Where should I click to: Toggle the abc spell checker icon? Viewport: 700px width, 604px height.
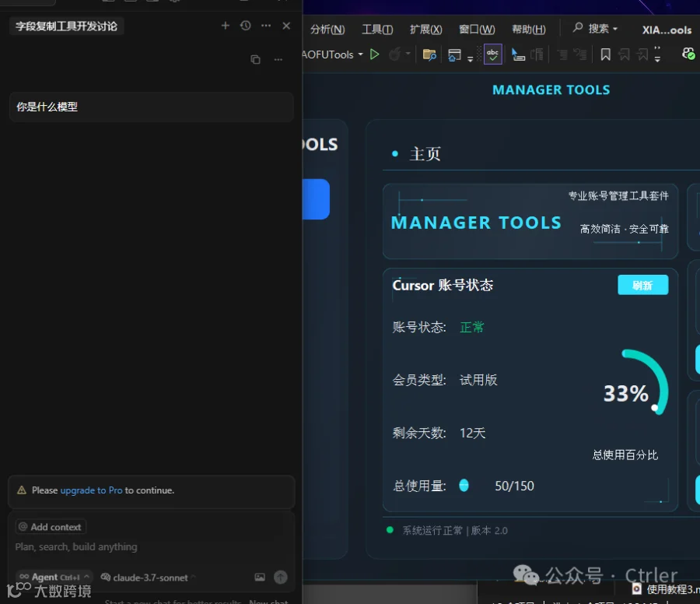493,54
